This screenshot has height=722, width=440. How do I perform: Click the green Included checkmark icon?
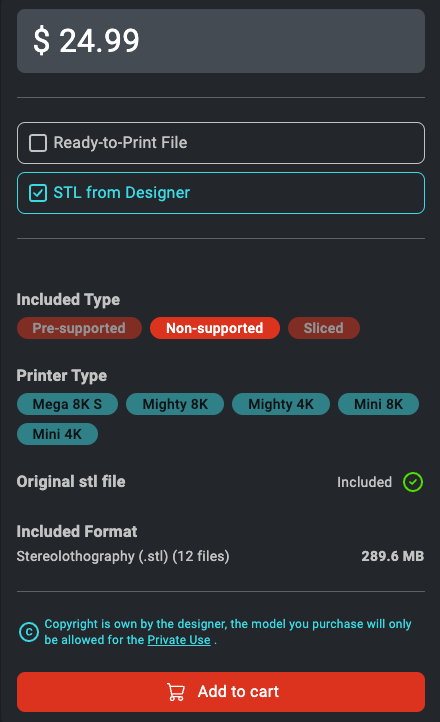(413, 482)
